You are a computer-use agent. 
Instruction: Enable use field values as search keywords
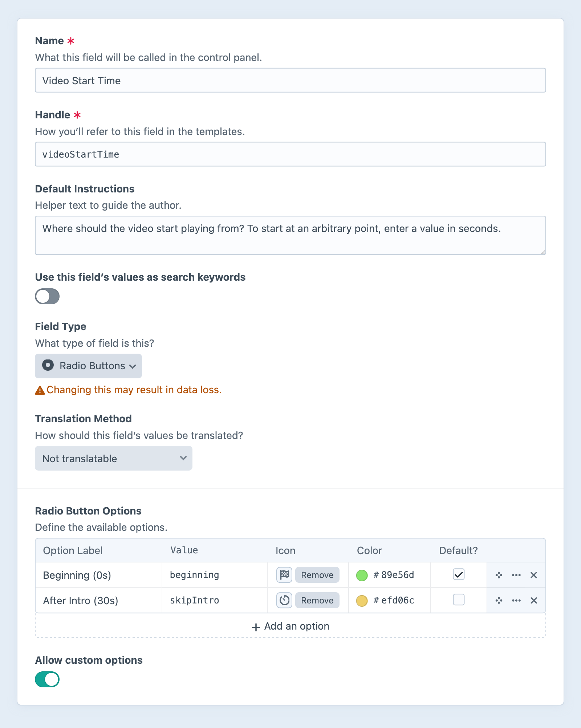(47, 296)
